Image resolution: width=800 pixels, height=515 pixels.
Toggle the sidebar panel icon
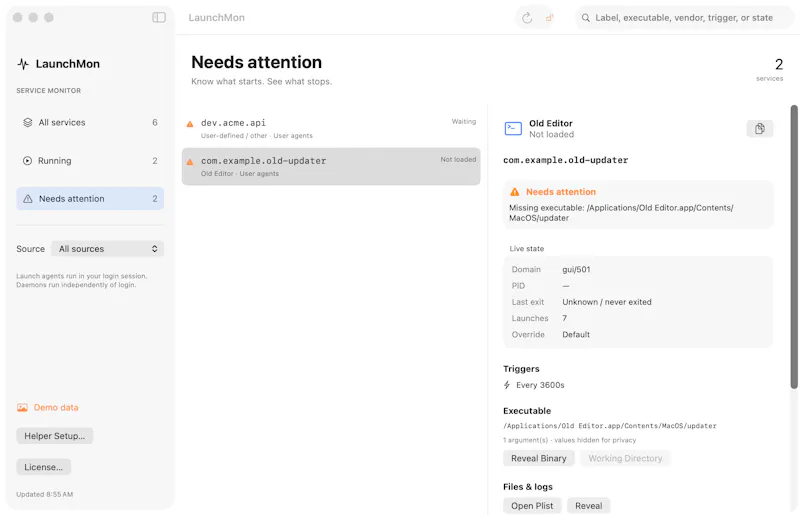click(x=159, y=17)
